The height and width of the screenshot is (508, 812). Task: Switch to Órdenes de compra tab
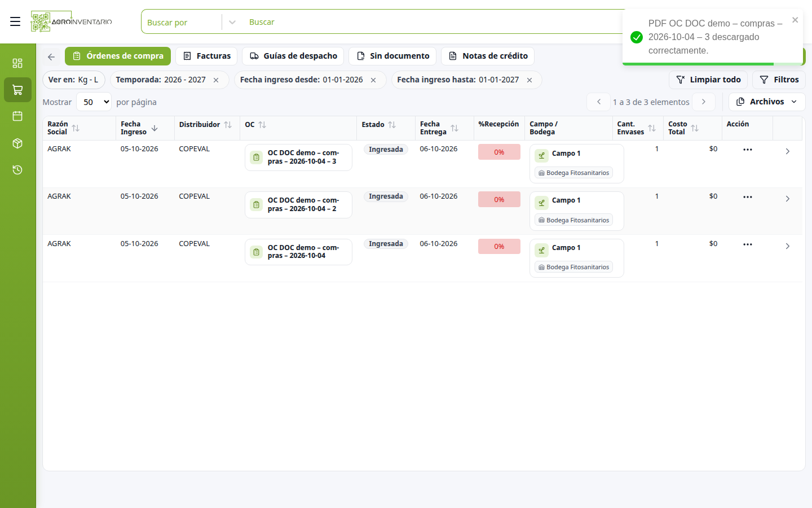click(118, 56)
